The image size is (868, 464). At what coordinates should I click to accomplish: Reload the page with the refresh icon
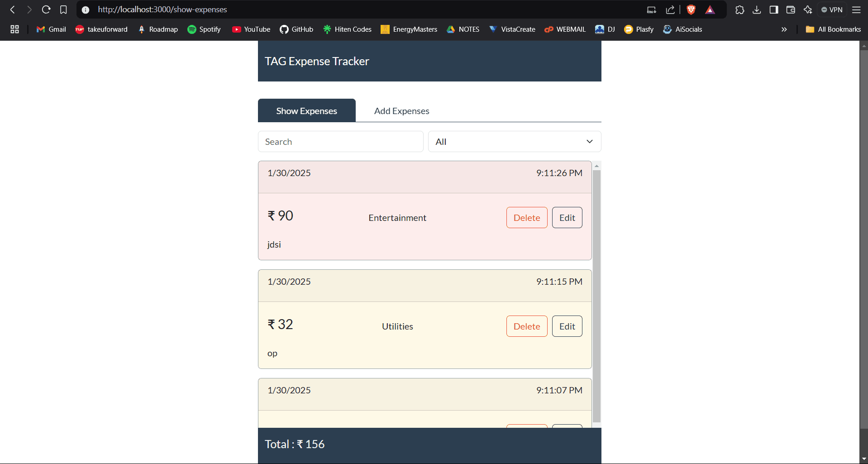46,10
